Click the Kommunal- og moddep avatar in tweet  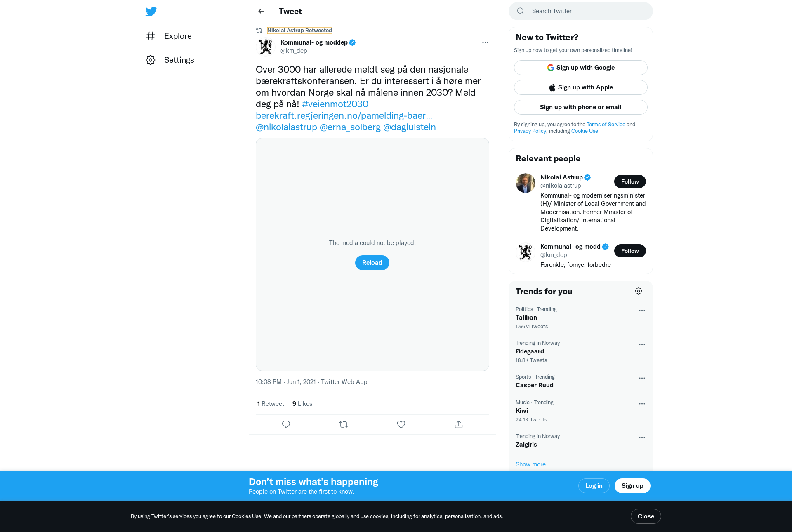click(x=266, y=47)
